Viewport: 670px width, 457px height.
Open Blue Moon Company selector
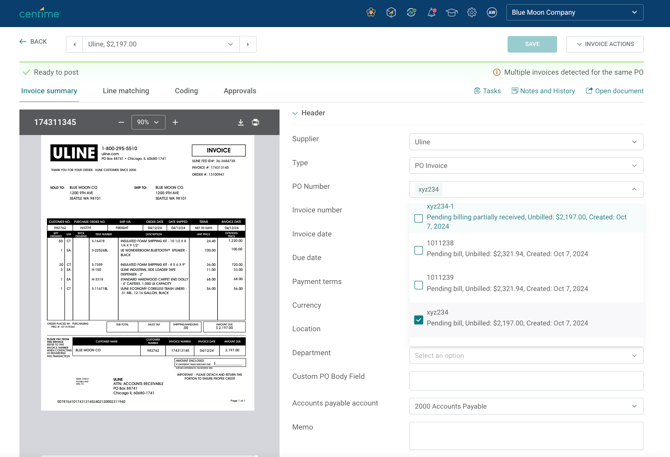[575, 12]
